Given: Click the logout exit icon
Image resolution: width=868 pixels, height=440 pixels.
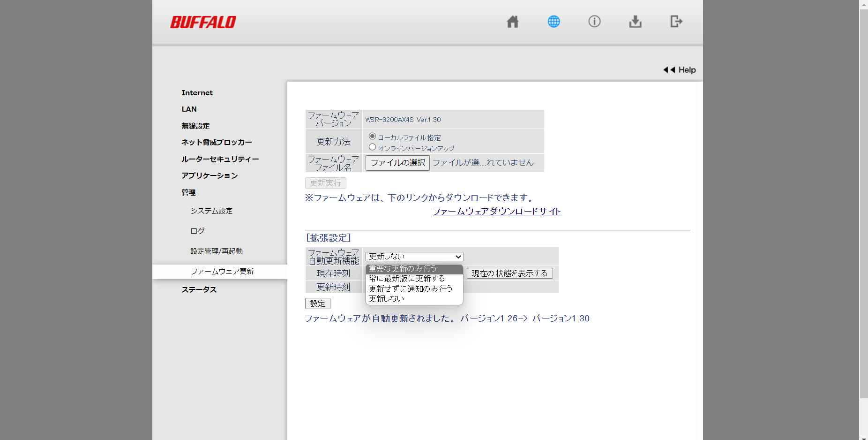Looking at the screenshot, I should click(x=676, y=22).
